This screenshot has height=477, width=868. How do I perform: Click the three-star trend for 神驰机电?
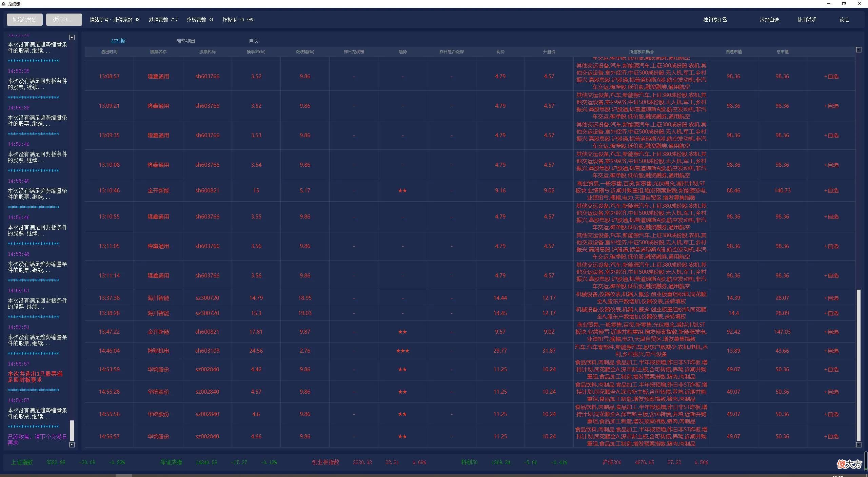coord(402,351)
